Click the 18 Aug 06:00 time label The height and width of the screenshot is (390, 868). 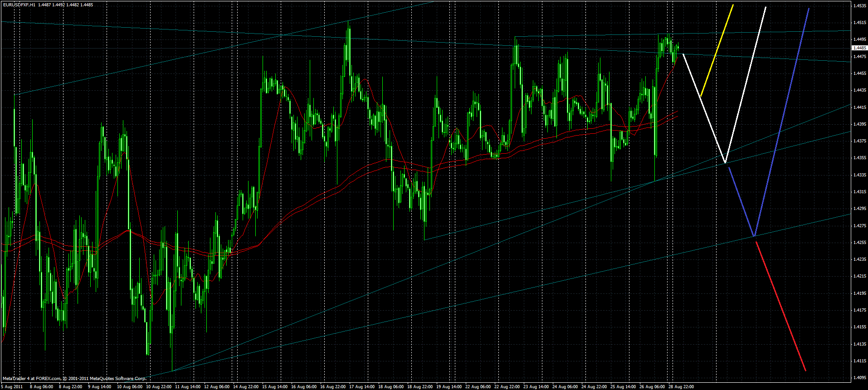[391, 387]
